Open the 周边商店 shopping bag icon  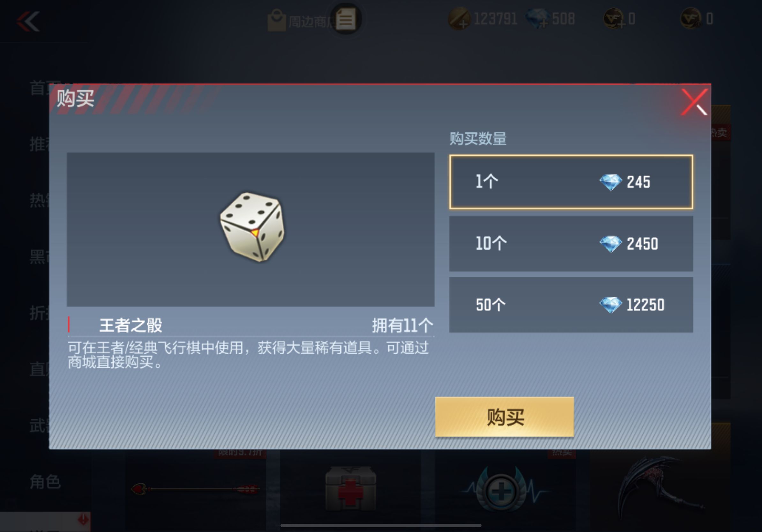coord(276,20)
